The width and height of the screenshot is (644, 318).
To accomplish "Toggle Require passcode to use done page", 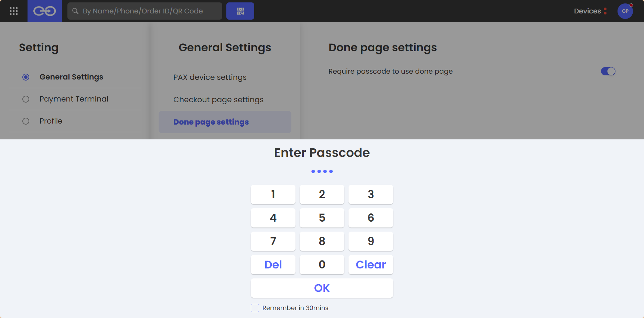I will point(608,71).
